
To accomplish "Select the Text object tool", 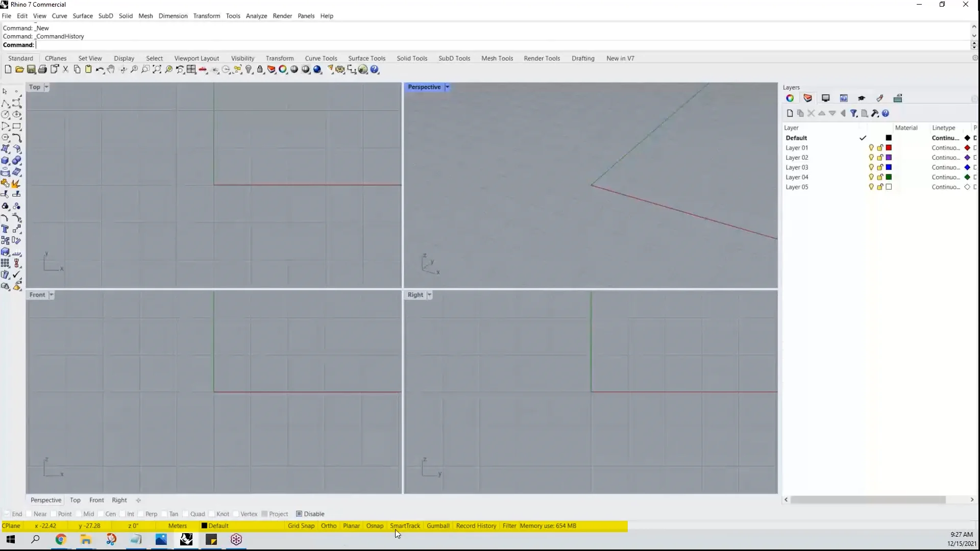I will pos(5,229).
